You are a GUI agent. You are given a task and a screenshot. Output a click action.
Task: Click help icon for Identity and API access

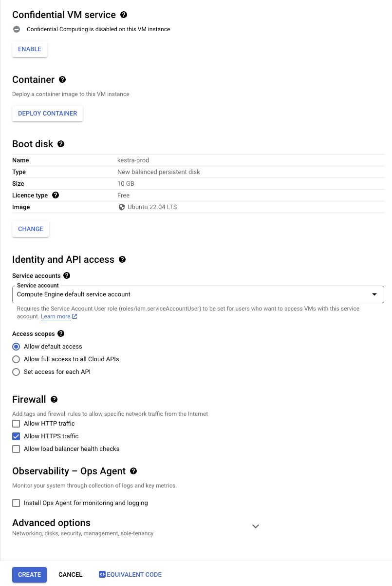122,259
